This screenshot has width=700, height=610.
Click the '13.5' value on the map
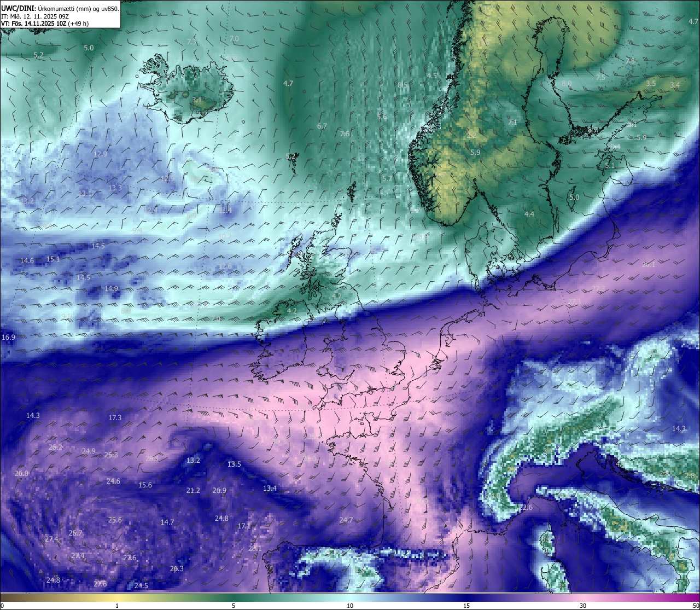pyautogui.click(x=234, y=464)
